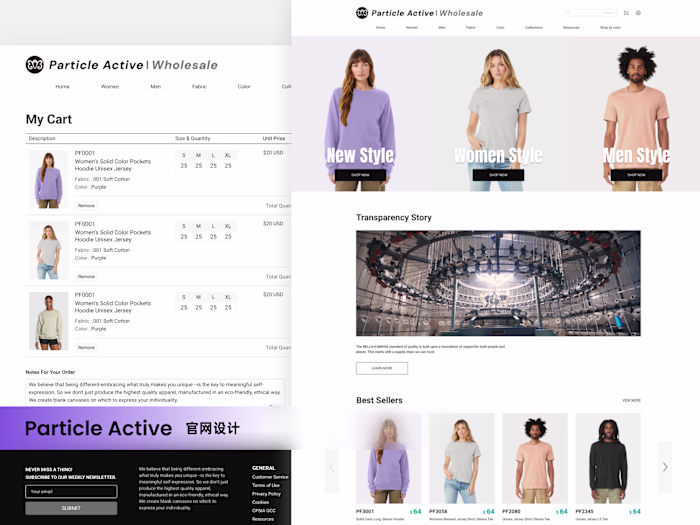Open Men in the homepage navigation

[x=442, y=28]
